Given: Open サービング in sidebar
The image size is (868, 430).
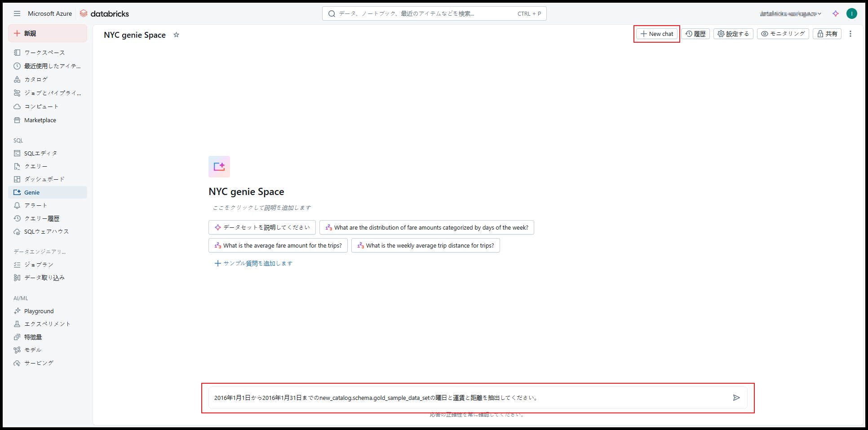Looking at the screenshot, I should click(x=48, y=363).
